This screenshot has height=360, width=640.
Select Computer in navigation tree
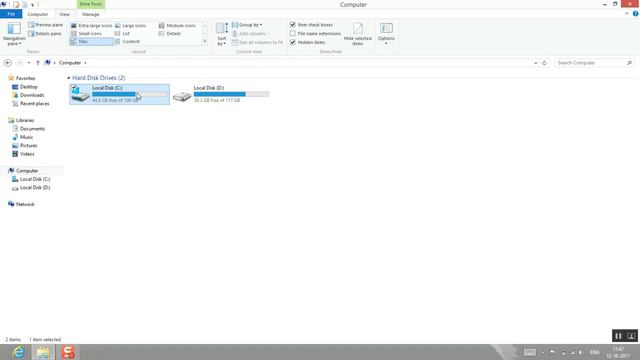(x=27, y=171)
